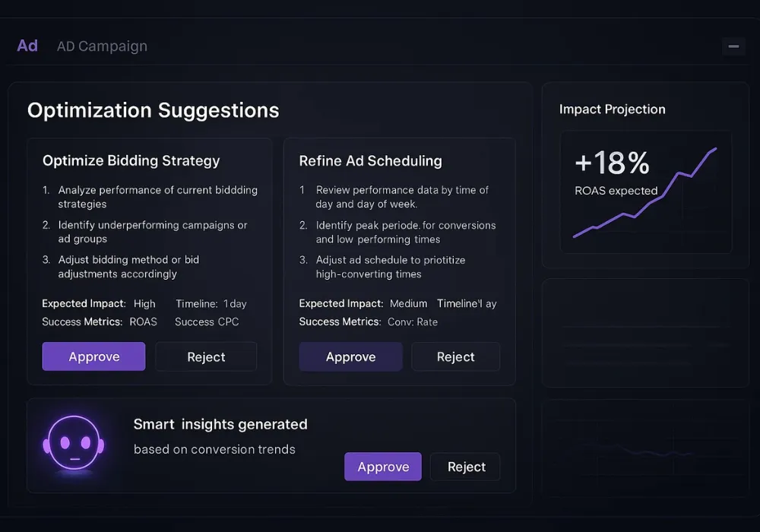
Task: Approve the smart insights suggestion
Action: pyautogui.click(x=383, y=467)
